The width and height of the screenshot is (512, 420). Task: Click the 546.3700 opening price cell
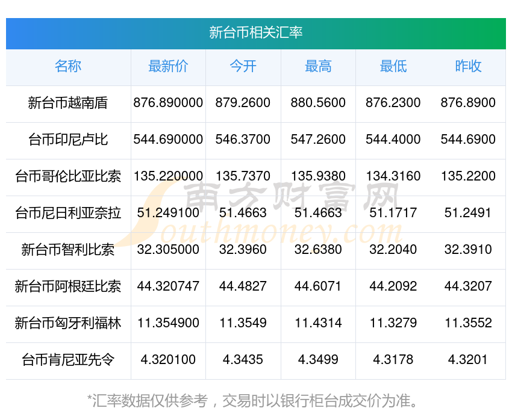coord(243,140)
